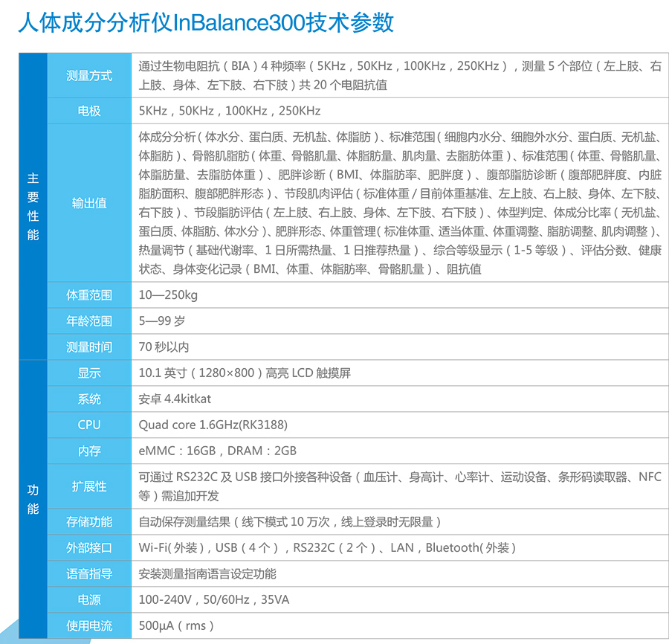Click the 语音指导 row label
Screen dimensions: 669x644
pyautogui.click(x=89, y=573)
